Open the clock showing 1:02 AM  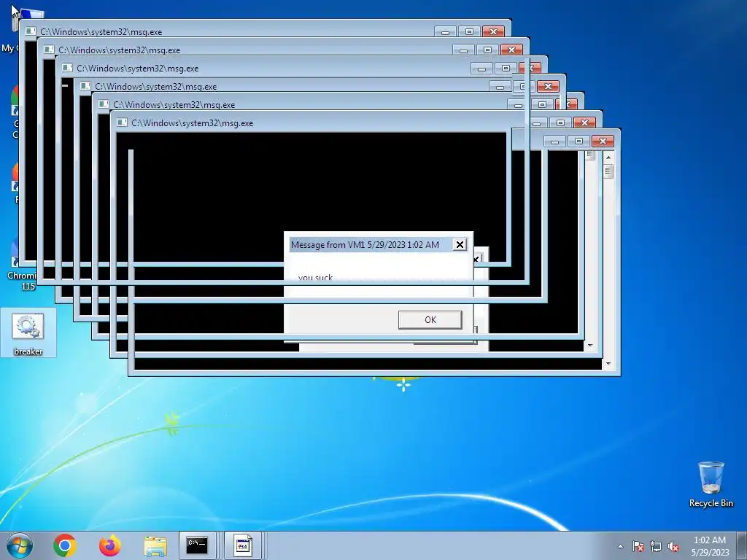click(710, 545)
